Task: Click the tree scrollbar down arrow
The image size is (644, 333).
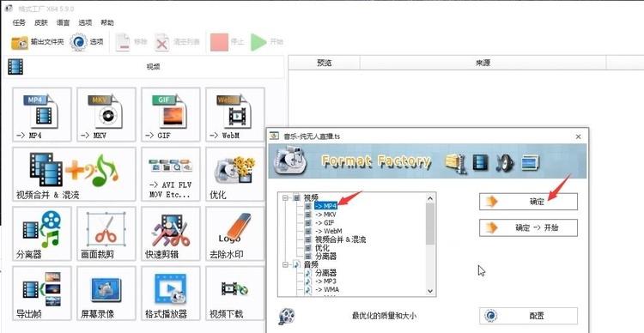Action: [x=430, y=291]
